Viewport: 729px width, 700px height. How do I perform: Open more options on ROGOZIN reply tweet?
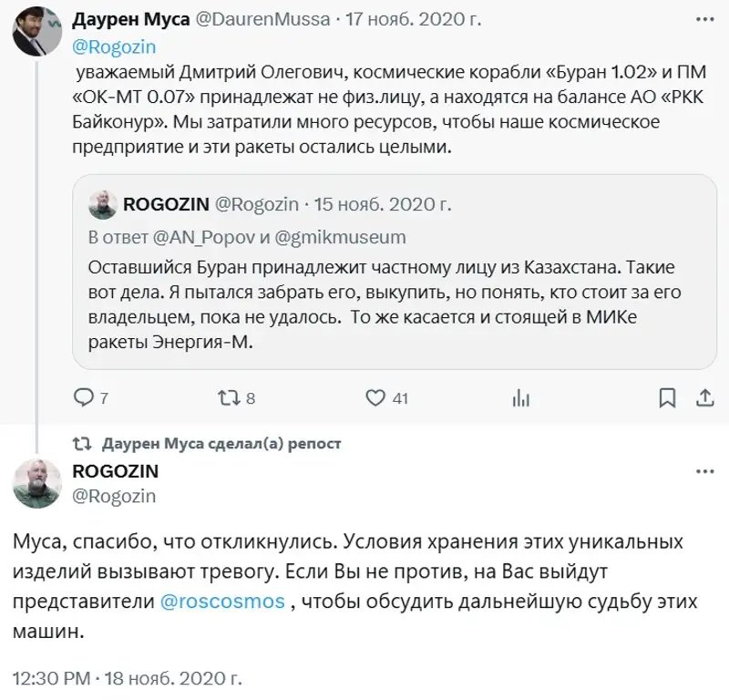705,471
